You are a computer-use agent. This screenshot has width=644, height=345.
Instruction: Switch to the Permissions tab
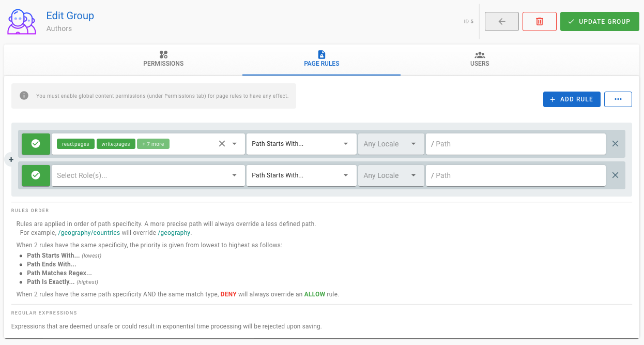163,59
